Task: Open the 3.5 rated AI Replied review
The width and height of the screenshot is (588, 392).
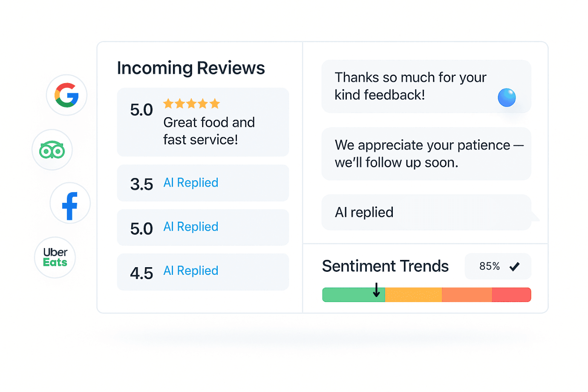Action: pos(203,183)
